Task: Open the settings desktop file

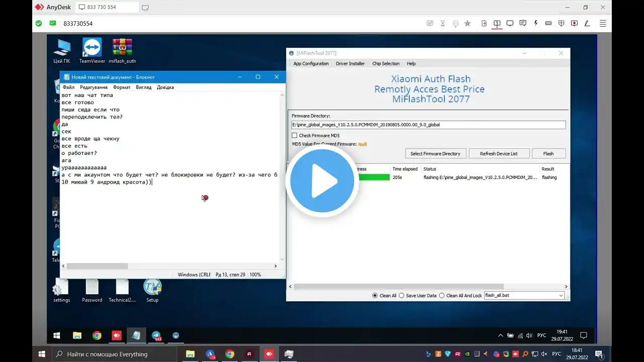Action: tap(62, 291)
